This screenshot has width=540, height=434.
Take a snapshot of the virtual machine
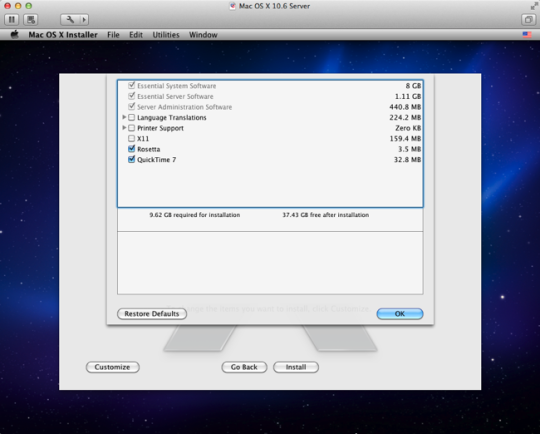(x=30, y=20)
